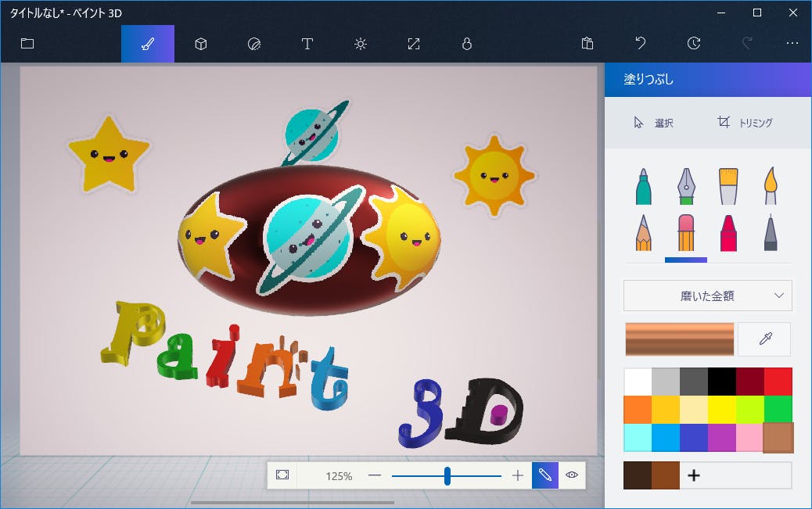Choose the selected tan brown swatch
Screen dimensions: 812x509
[778, 438]
